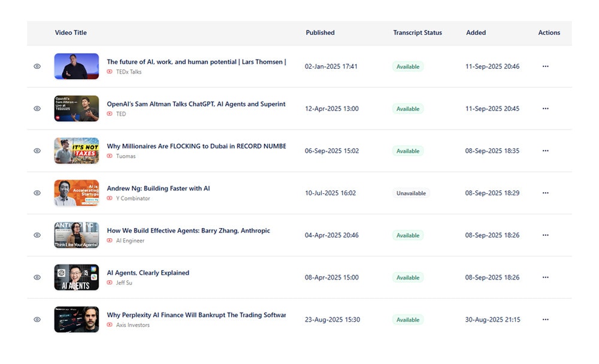The width and height of the screenshot is (599, 364).
Task: Click ellipsis icon for Jeff Su video row
Action: coord(546,277)
